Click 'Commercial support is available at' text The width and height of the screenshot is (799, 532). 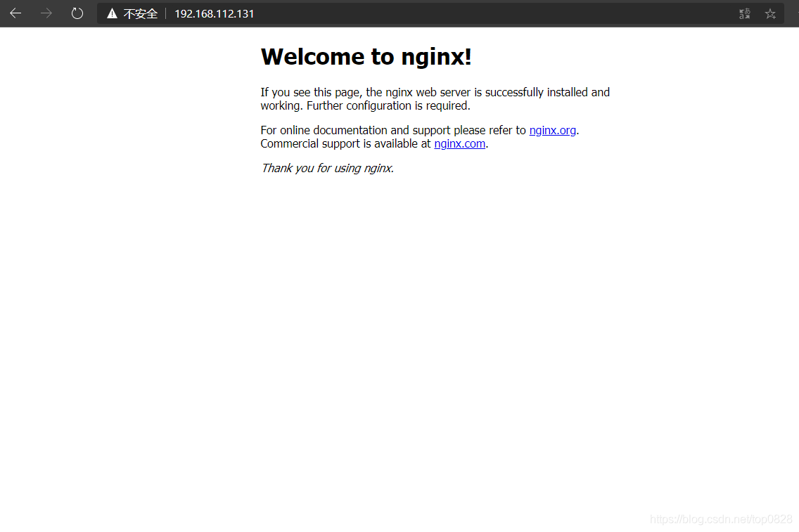point(345,144)
